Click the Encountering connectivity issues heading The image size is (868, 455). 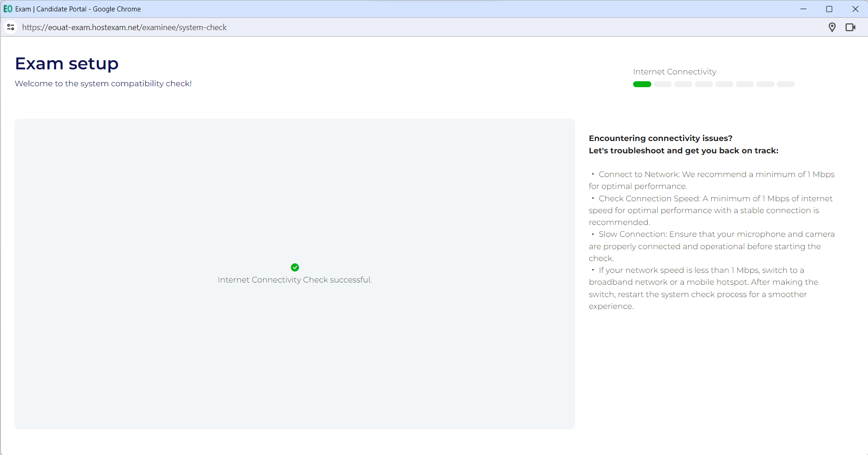[x=660, y=138]
